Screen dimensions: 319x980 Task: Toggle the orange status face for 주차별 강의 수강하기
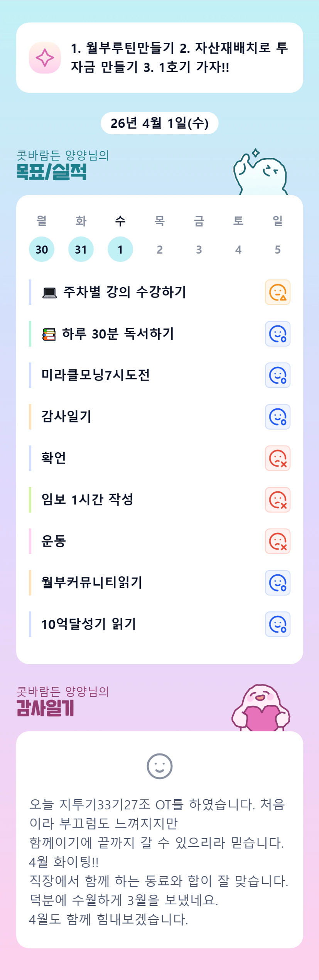coord(277,293)
